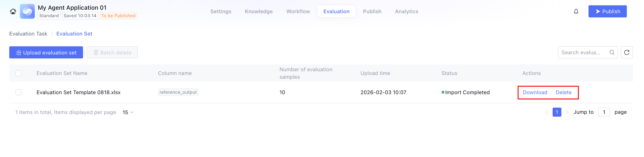This screenshot has width=644, height=157.
Task: Click Upload evaluation set button
Action: [x=46, y=52]
